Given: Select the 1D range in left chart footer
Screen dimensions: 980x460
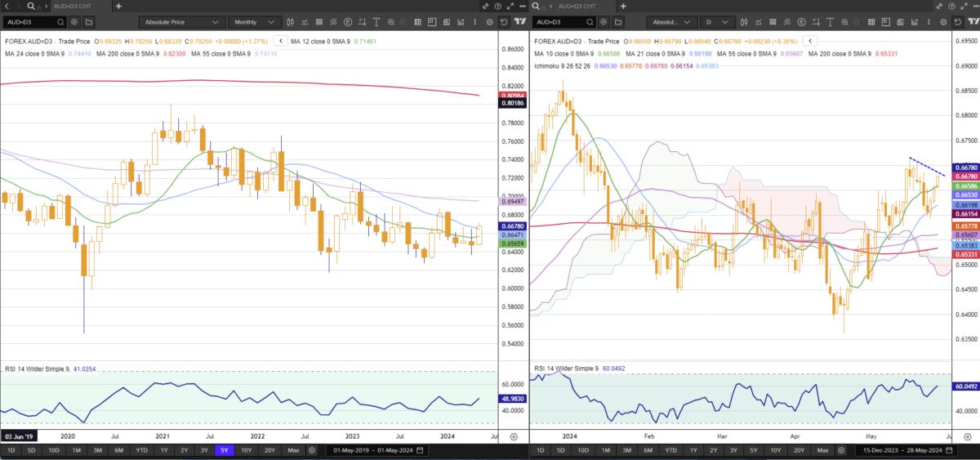Looking at the screenshot, I should pos(11,450).
